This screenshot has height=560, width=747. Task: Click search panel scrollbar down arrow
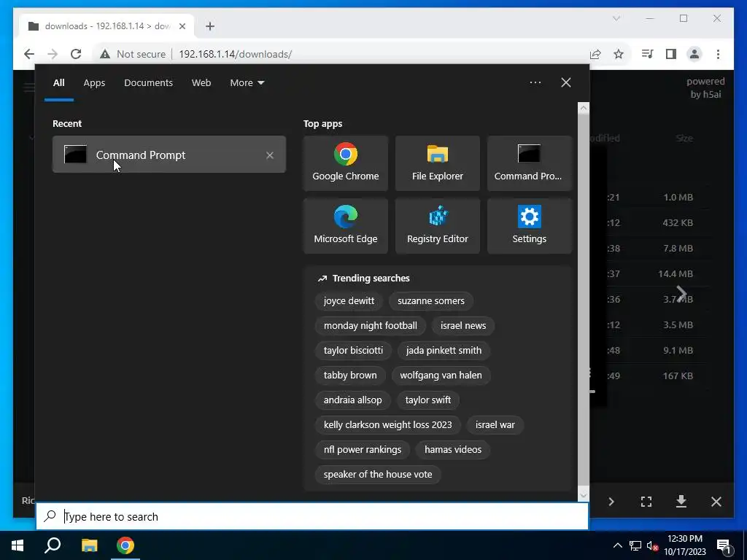click(583, 495)
